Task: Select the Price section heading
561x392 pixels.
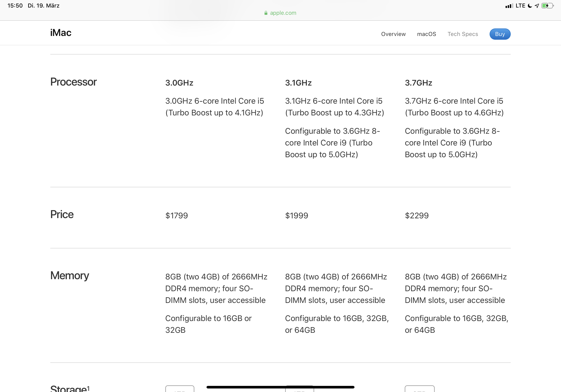Action: pyautogui.click(x=62, y=215)
